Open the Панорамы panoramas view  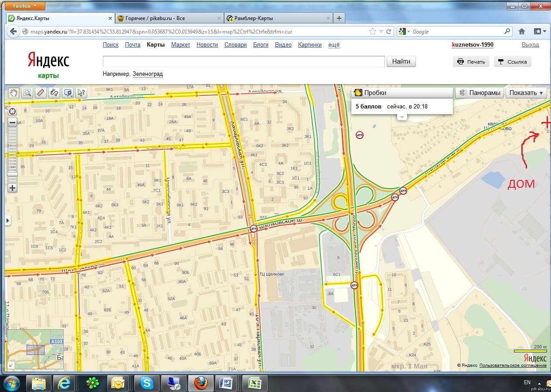(x=480, y=93)
